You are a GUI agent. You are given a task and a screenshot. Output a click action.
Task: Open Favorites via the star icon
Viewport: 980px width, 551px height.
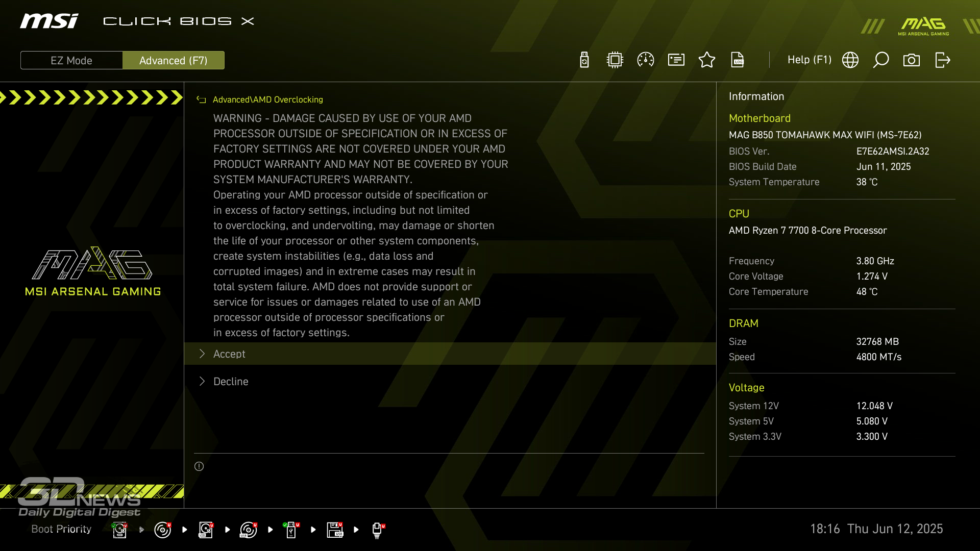pos(707,60)
